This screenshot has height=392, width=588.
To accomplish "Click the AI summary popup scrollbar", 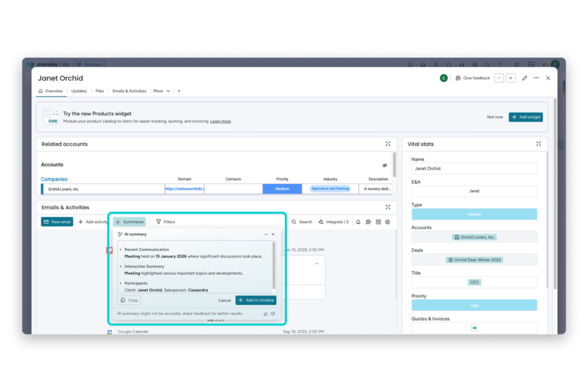I will (x=274, y=265).
